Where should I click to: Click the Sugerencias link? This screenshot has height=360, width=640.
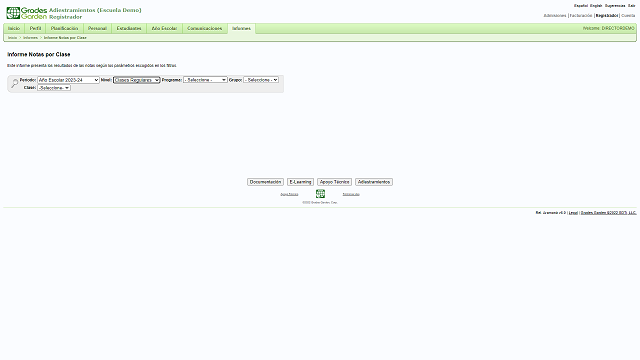(615, 6)
